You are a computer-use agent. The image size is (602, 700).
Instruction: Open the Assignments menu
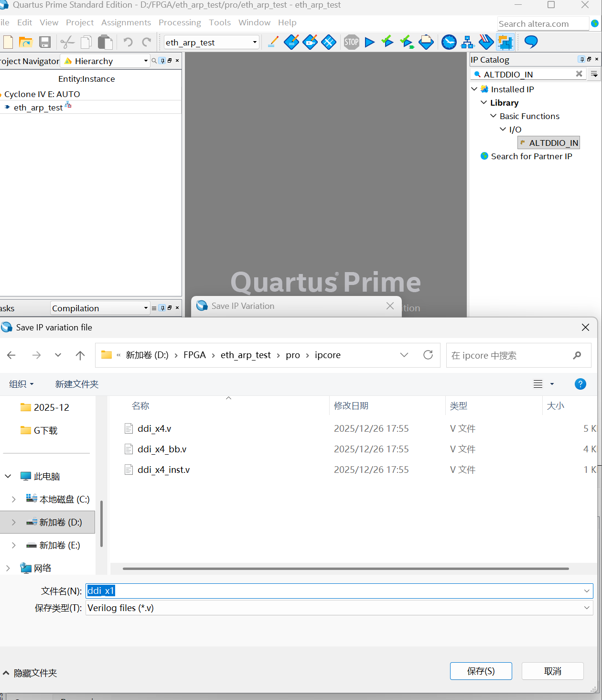(126, 22)
